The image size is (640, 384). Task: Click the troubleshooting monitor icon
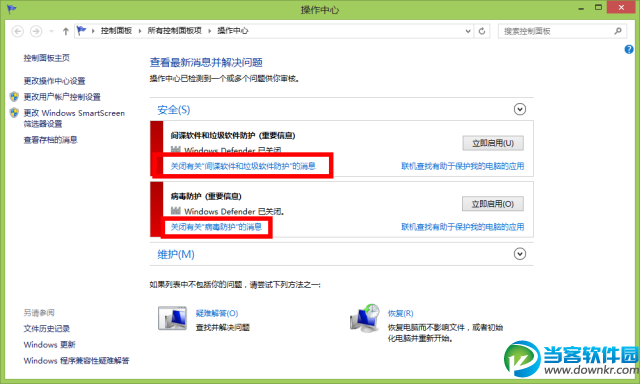tap(172, 319)
